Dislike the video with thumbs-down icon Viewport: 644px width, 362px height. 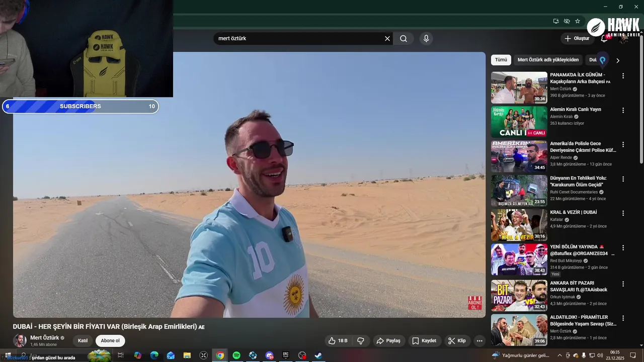(x=361, y=341)
